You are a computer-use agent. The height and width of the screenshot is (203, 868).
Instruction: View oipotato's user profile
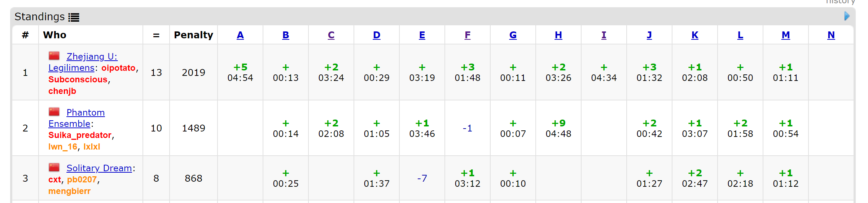[x=118, y=68]
